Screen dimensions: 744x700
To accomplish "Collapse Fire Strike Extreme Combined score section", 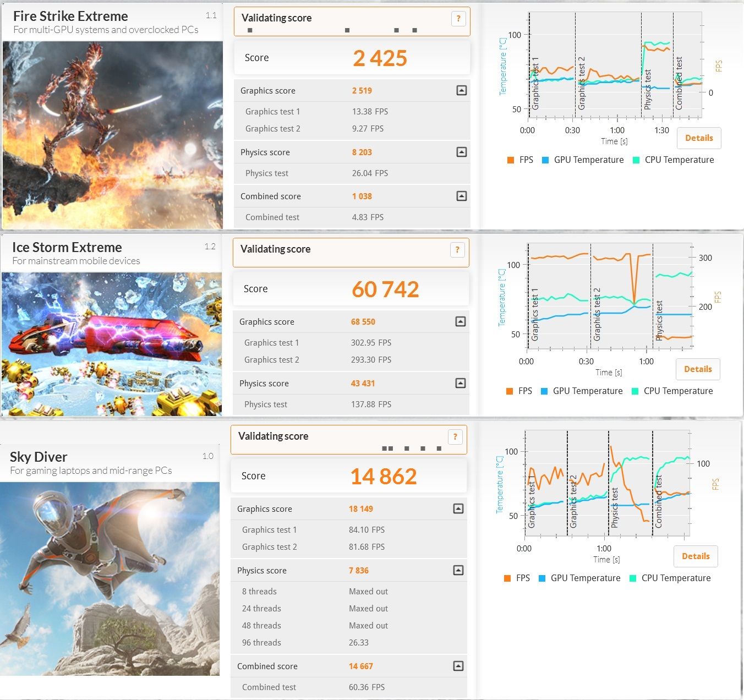I will [x=462, y=196].
